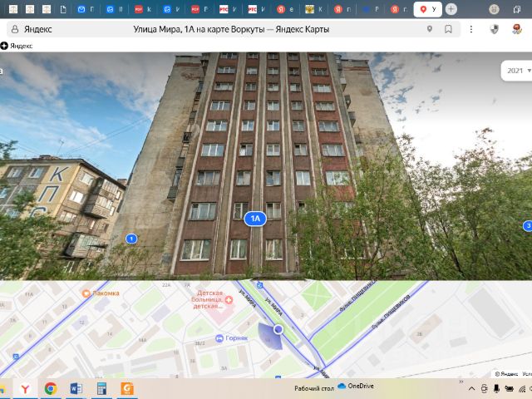Click the building 1 marker in panorama
This screenshot has width=532, height=399.
(131, 239)
